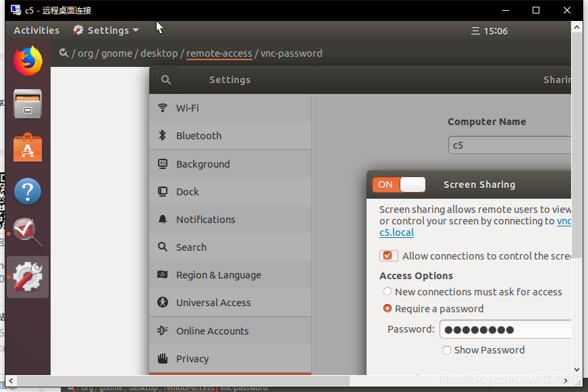Screen dimensions: 588x392
Task: Click the vertical scrollbar thumb
Action: [x=577, y=145]
